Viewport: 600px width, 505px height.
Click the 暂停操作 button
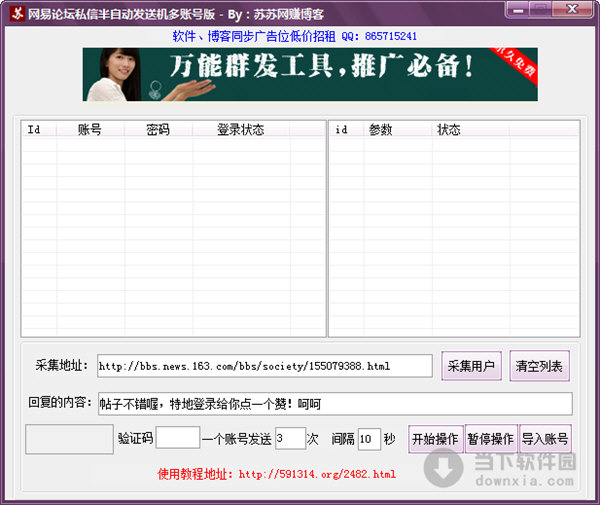pos(491,439)
